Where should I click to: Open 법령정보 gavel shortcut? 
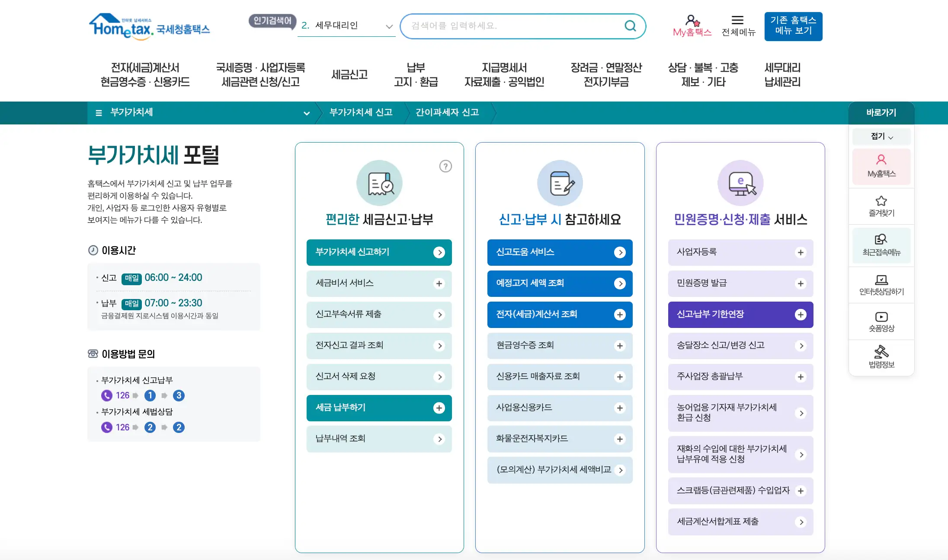(x=881, y=357)
